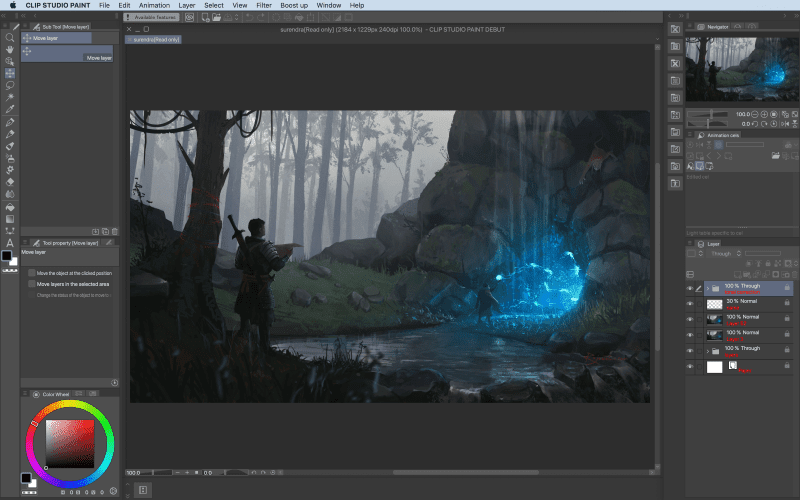
Task: Open the File menu
Action: [x=104, y=5]
